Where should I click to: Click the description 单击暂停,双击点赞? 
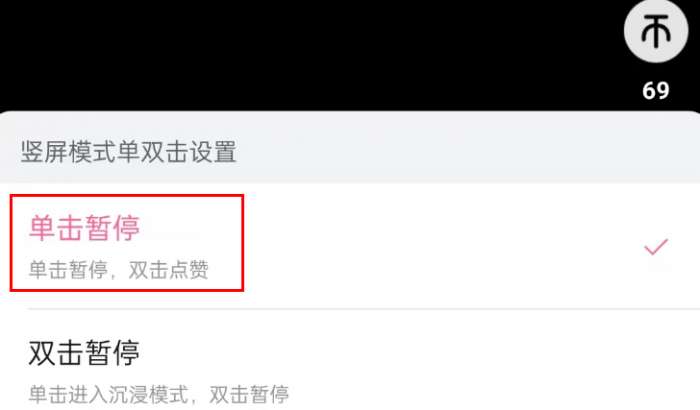click(119, 270)
